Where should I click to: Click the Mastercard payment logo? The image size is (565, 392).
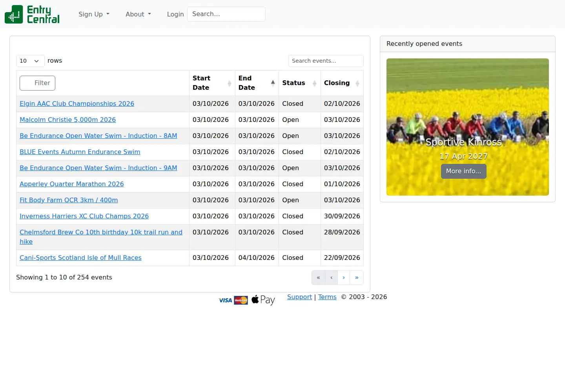[241, 300]
